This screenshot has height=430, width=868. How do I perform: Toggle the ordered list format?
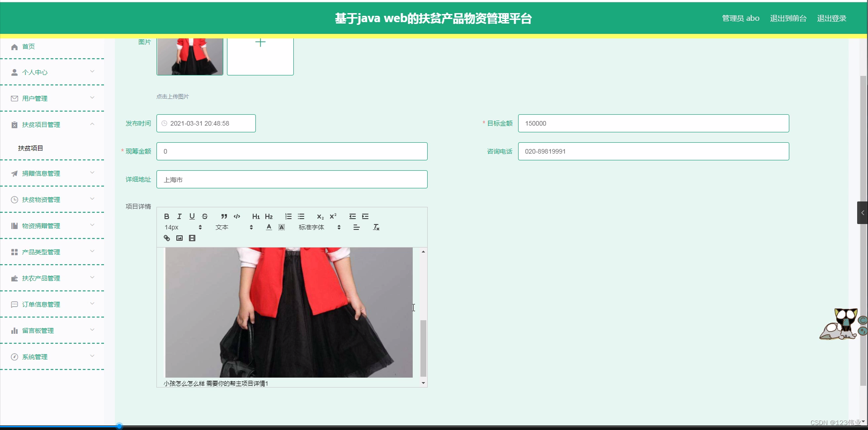[x=288, y=216]
